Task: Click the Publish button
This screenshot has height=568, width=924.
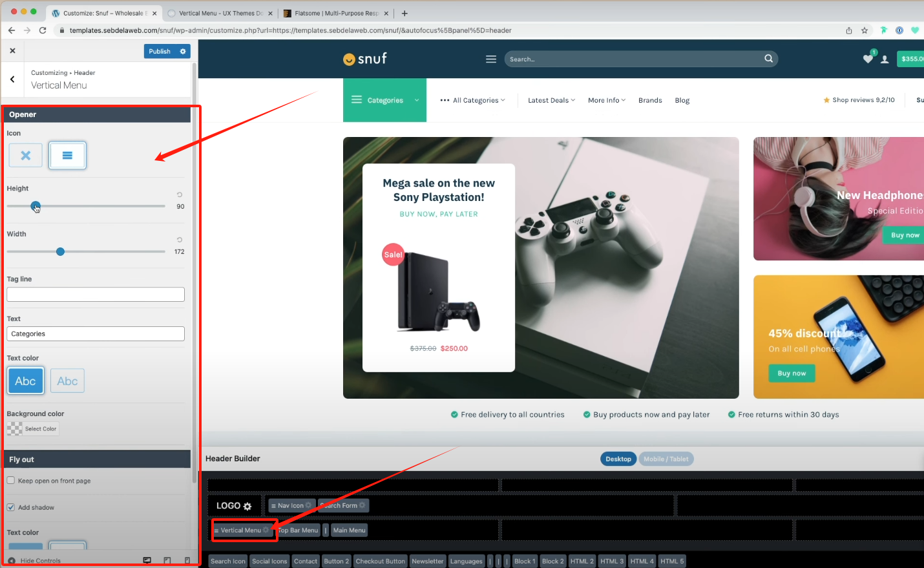Action: 160,52
